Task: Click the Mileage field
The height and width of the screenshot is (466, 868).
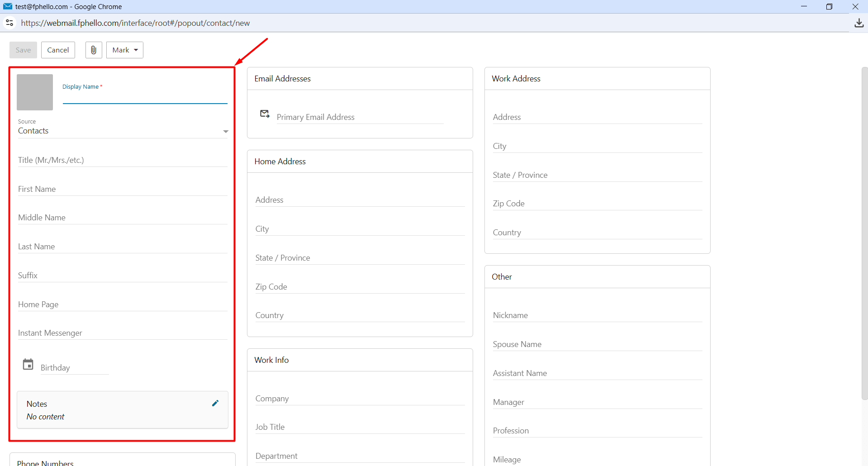Action: coord(598,460)
